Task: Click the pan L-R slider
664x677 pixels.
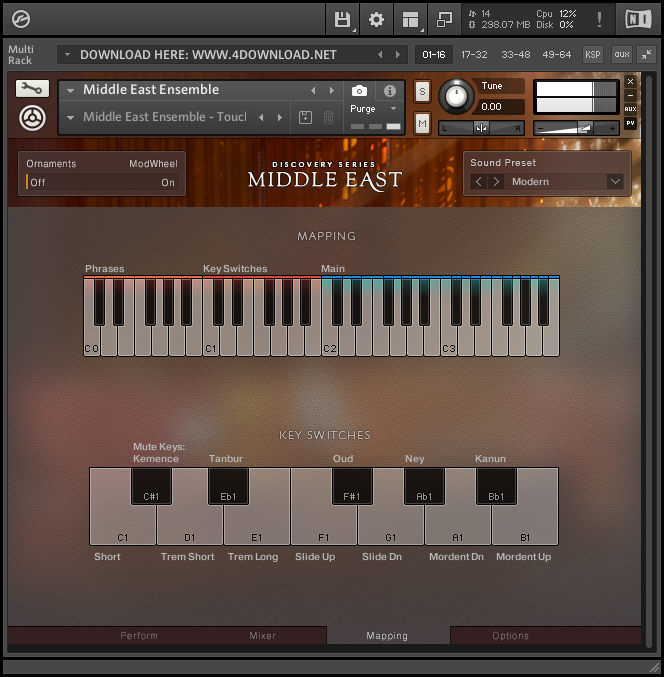Action: tap(481, 128)
